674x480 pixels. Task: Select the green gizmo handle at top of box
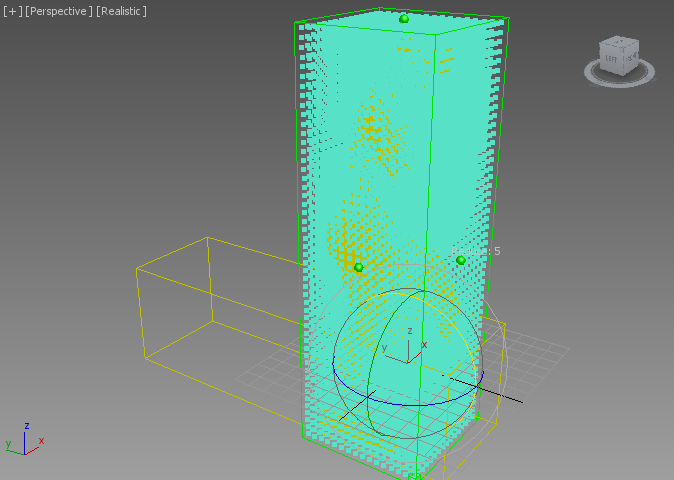pyautogui.click(x=404, y=18)
